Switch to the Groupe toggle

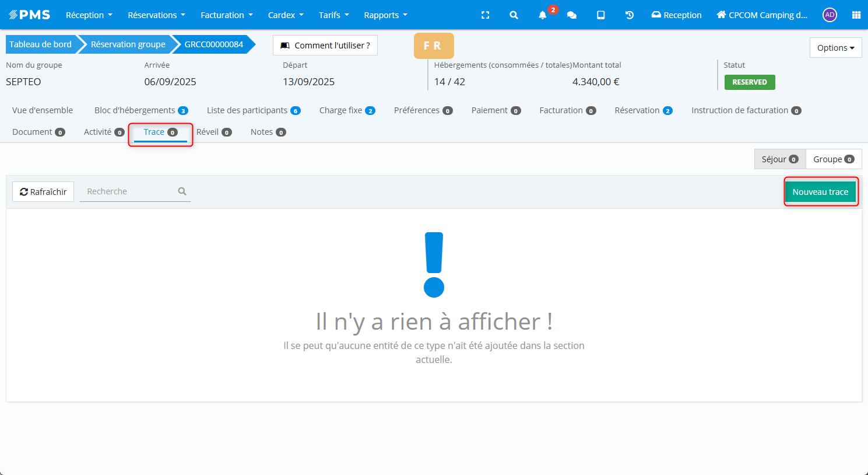(833, 159)
